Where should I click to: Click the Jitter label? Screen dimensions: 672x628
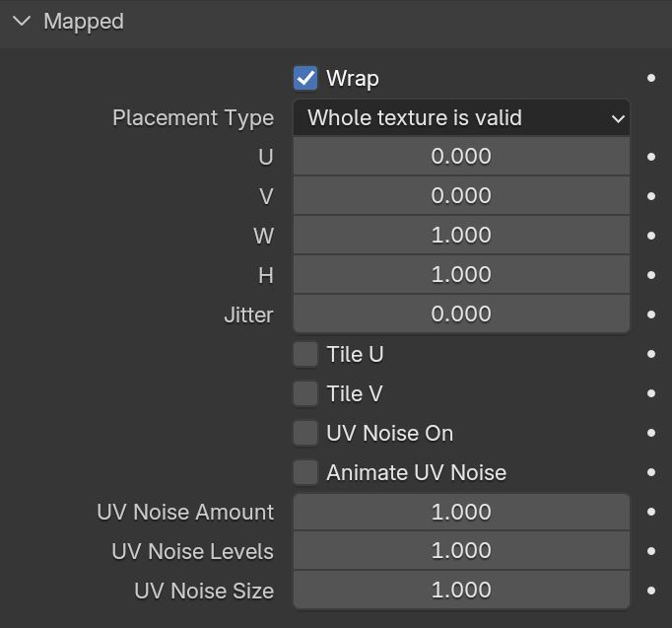coord(248,315)
